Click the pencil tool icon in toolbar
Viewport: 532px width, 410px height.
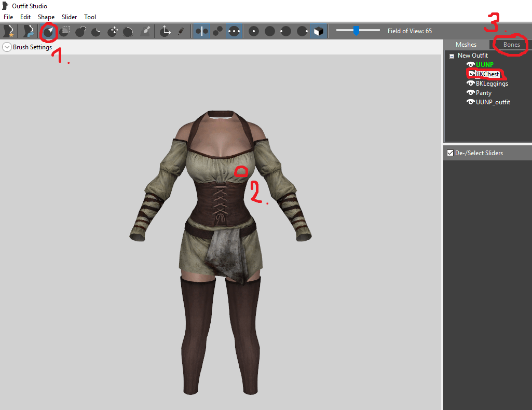tap(181, 31)
